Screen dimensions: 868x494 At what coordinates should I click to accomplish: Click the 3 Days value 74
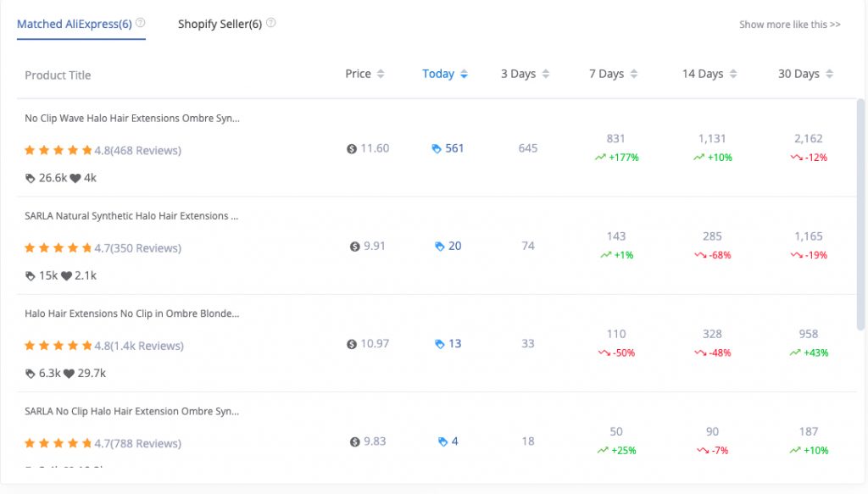click(528, 246)
